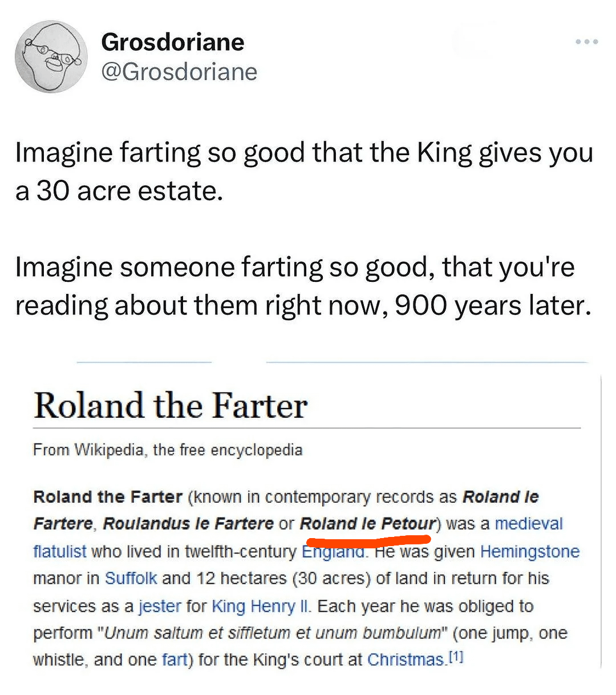616x695 pixels.
Task: Open the Christmas link
Action: pos(406,660)
